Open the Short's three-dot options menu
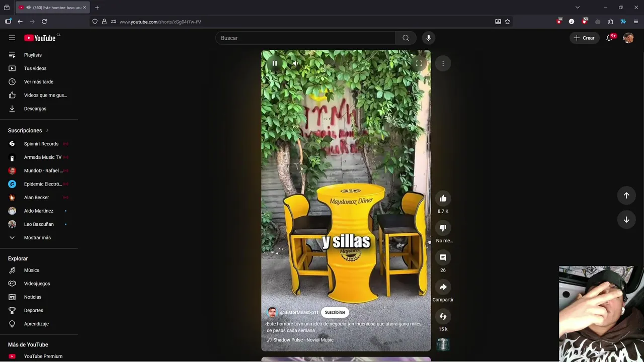Screen dimensions: 644x362 pyautogui.click(x=443, y=63)
